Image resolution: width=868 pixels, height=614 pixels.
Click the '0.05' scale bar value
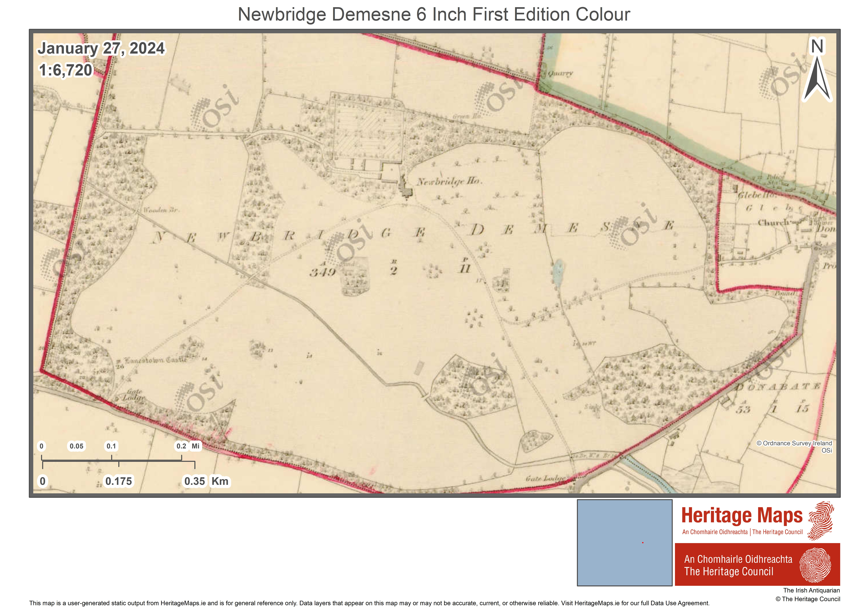pos(76,446)
